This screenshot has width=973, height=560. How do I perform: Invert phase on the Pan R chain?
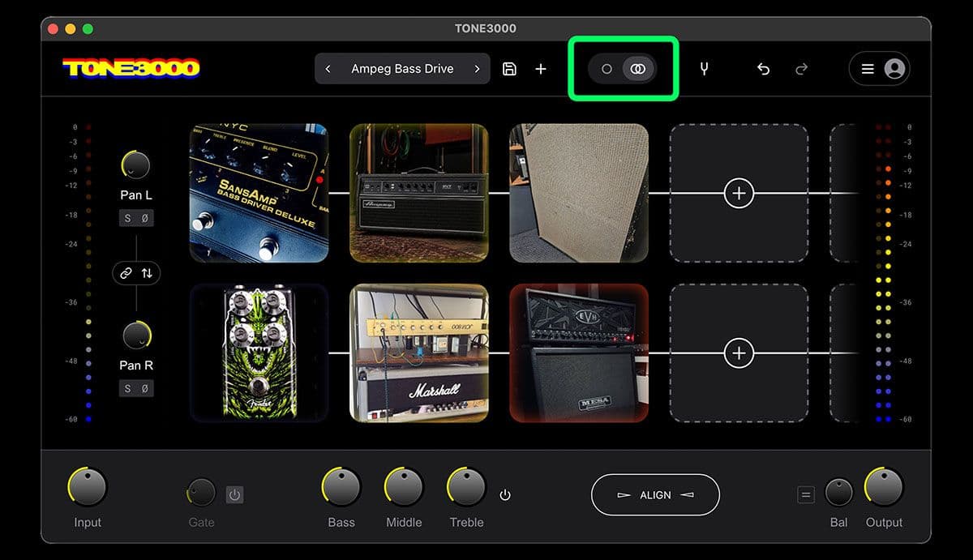tap(145, 389)
